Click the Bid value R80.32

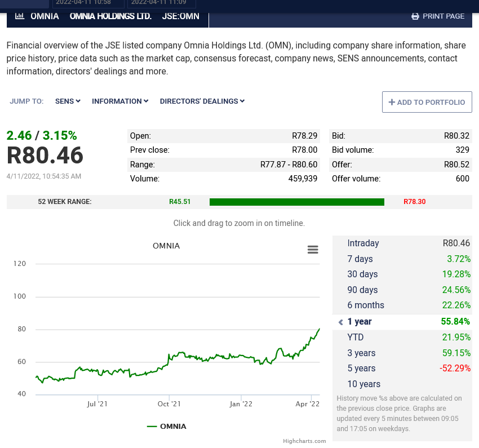[456, 136]
